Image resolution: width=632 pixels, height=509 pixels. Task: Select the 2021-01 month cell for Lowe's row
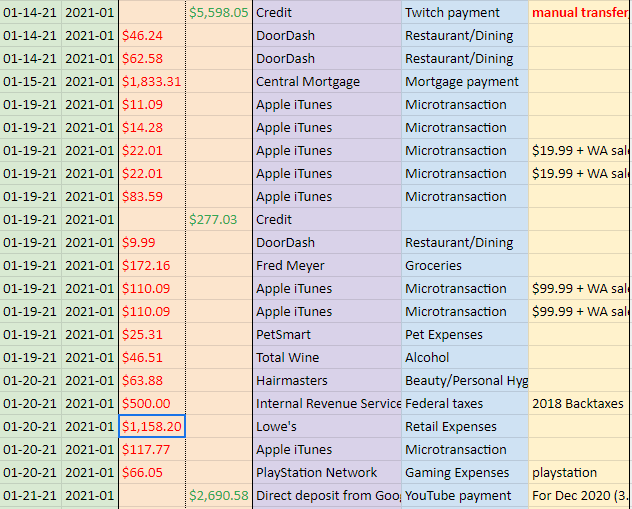(89, 426)
